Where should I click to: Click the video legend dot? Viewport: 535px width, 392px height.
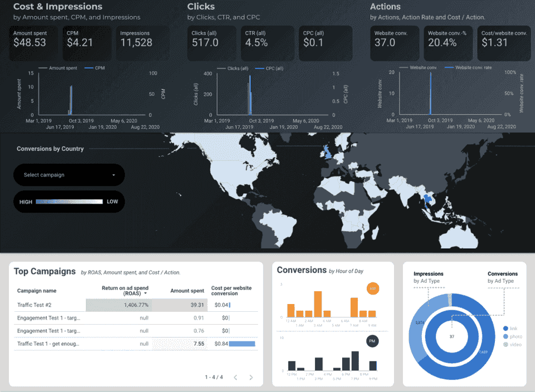[x=505, y=345]
